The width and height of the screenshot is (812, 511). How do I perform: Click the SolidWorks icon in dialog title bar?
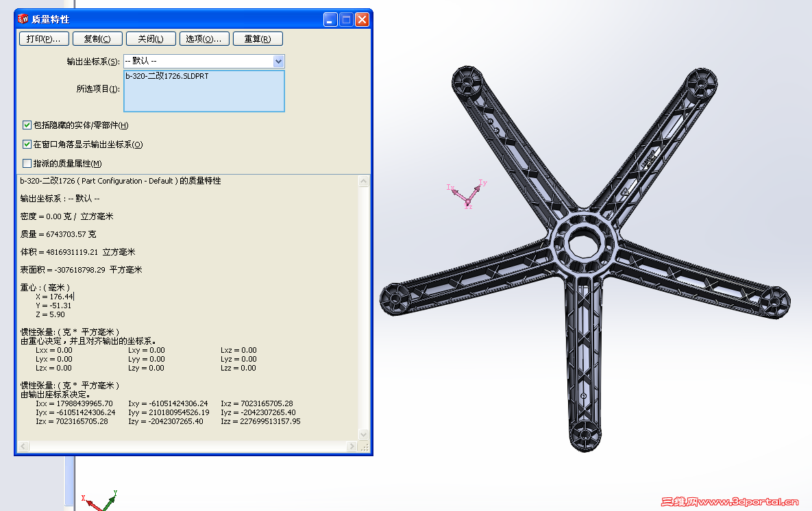point(23,19)
